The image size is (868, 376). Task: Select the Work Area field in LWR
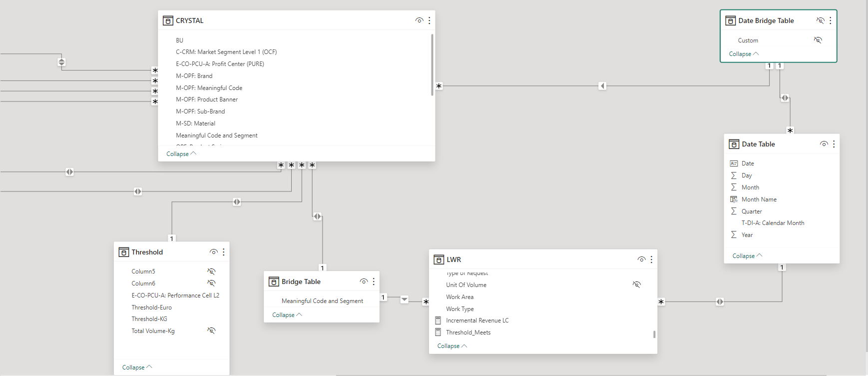click(460, 297)
